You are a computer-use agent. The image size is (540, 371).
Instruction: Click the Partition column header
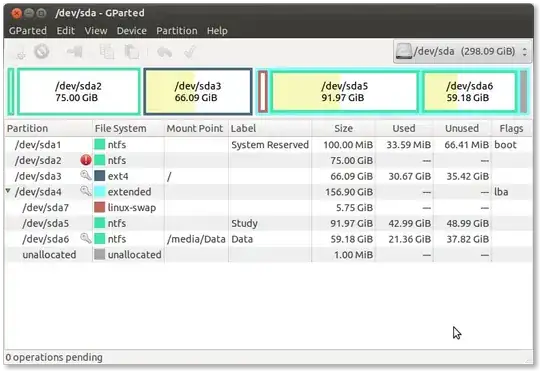[49, 128]
